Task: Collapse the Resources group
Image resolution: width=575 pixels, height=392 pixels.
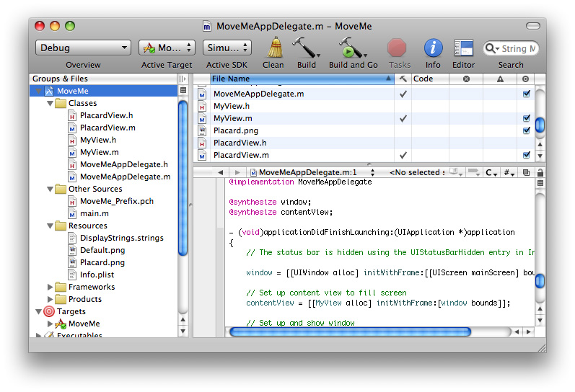Action: [x=51, y=226]
